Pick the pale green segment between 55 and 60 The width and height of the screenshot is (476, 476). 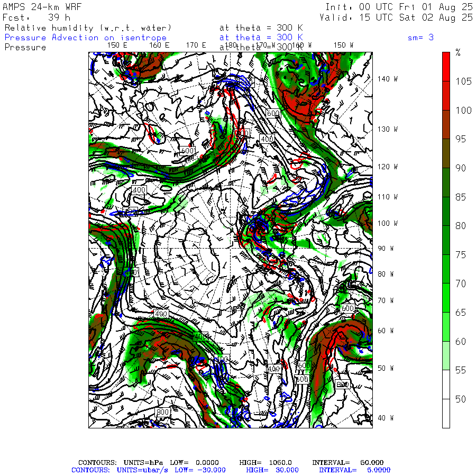(446, 355)
